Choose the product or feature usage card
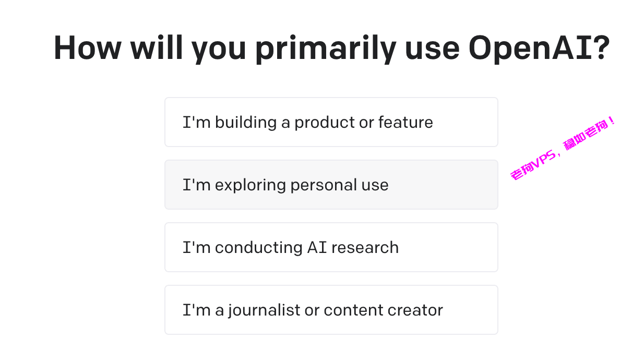 coord(331,122)
